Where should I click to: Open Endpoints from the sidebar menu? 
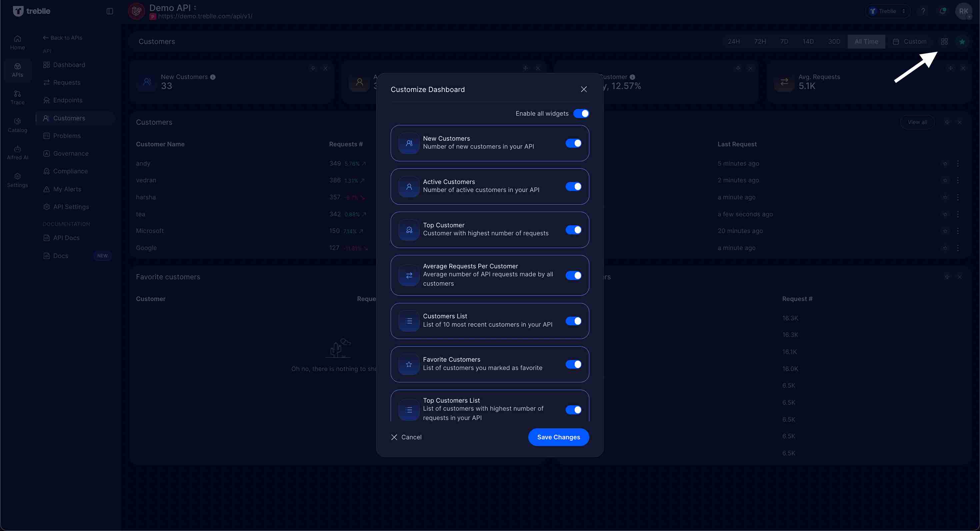click(x=67, y=100)
